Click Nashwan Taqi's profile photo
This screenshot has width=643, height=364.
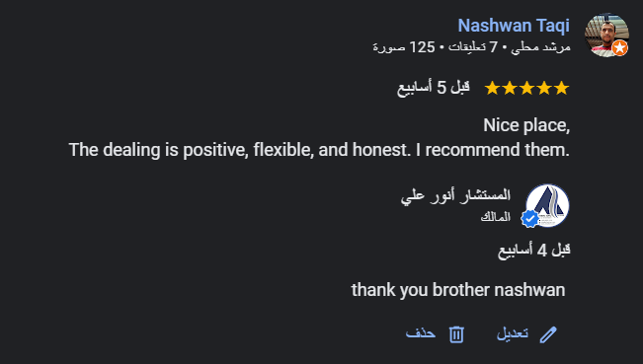606,36
